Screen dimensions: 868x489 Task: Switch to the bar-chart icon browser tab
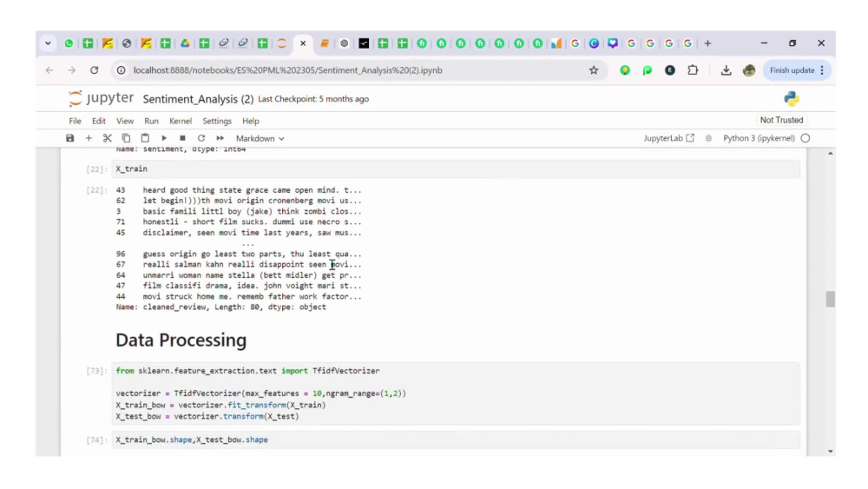[x=556, y=43]
